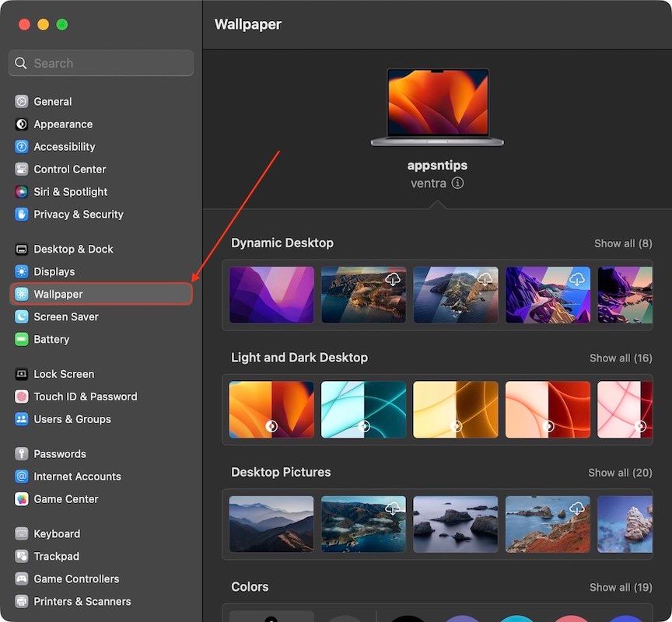Click the Privacy & Security hand icon

point(21,214)
